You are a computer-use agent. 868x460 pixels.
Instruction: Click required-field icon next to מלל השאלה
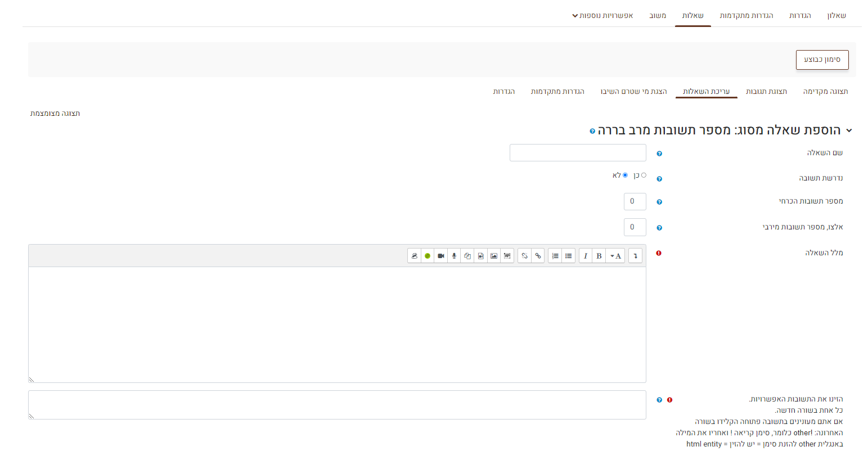pyautogui.click(x=659, y=253)
